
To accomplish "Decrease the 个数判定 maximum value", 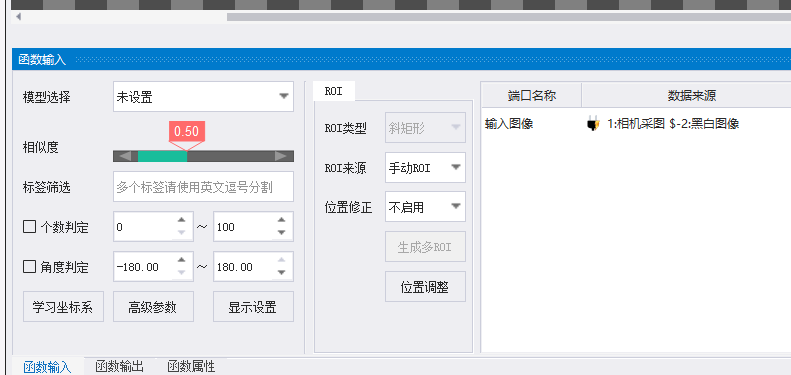I will pos(281,233).
